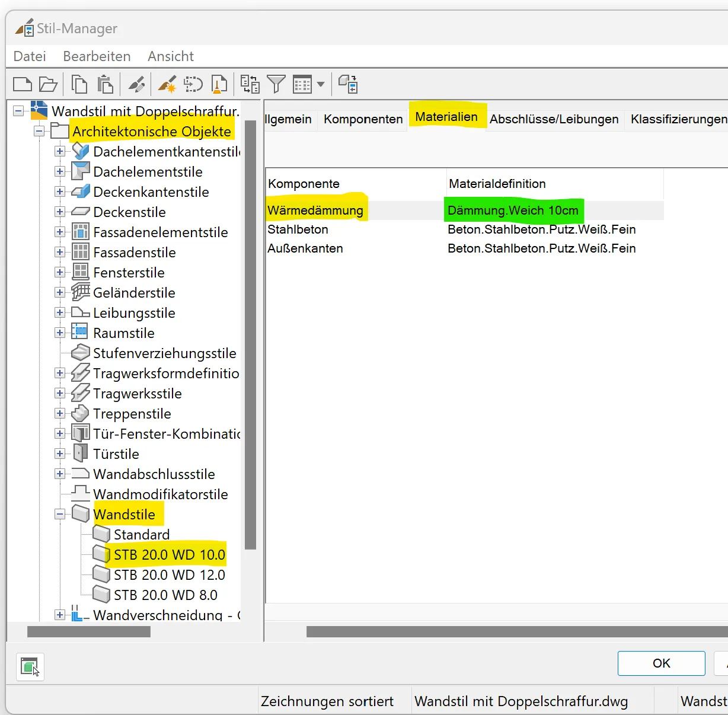Image resolution: width=728 pixels, height=715 pixels.
Task: Click the inline edit icon at bottom left
Action: point(29,666)
